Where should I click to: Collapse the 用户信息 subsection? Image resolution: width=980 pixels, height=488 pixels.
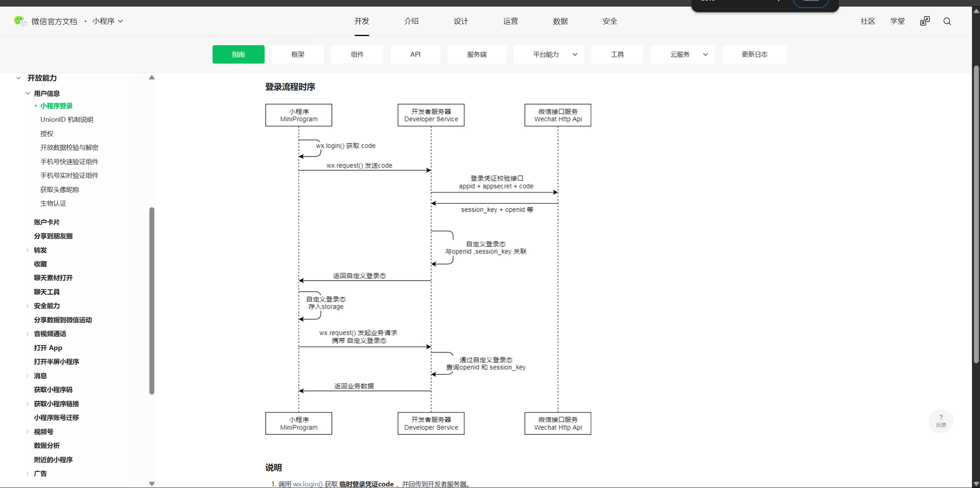tap(28, 93)
